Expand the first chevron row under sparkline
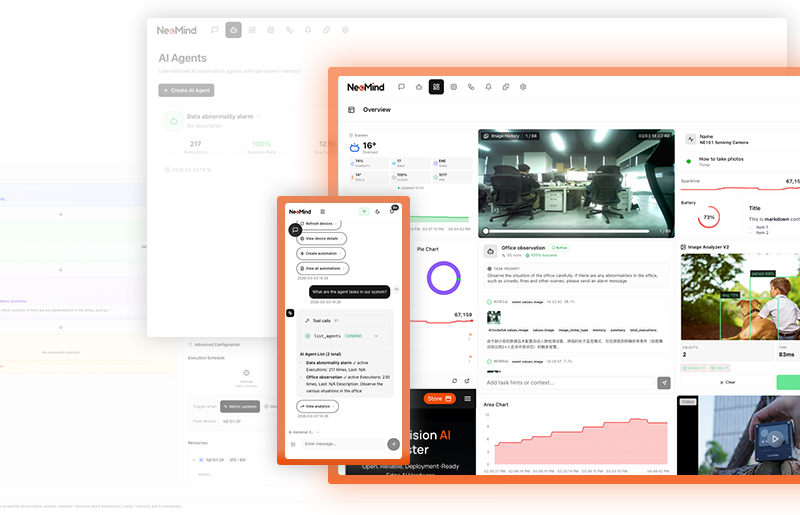This screenshot has height=515, width=800. pyautogui.click(x=470, y=337)
